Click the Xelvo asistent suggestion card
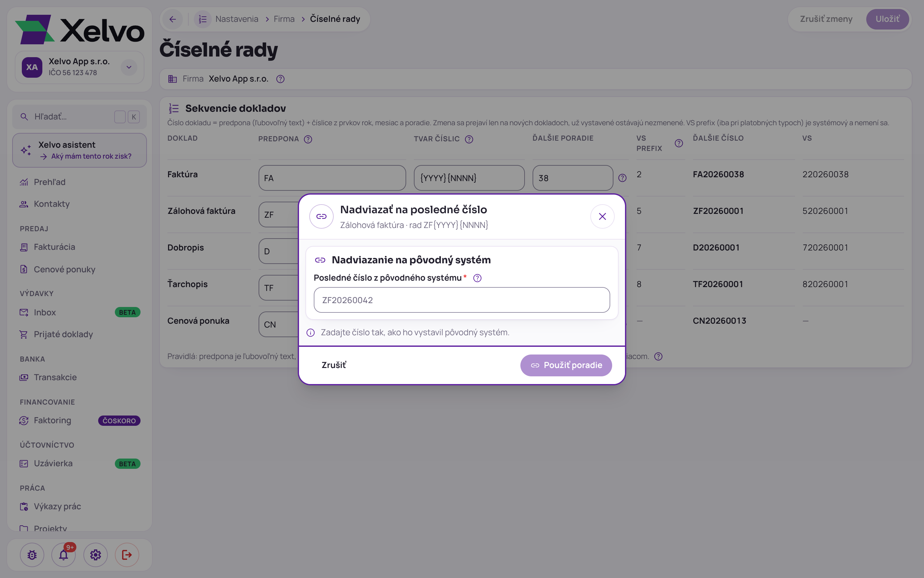 (x=80, y=150)
